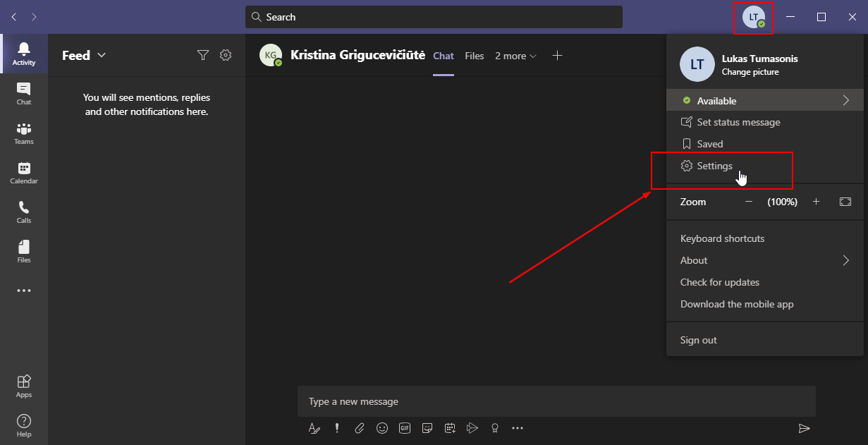Image resolution: width=868 pixels, height=445 pixels.
Task: Add a tab with the plus icon
Action: click(x=557, y=56)
